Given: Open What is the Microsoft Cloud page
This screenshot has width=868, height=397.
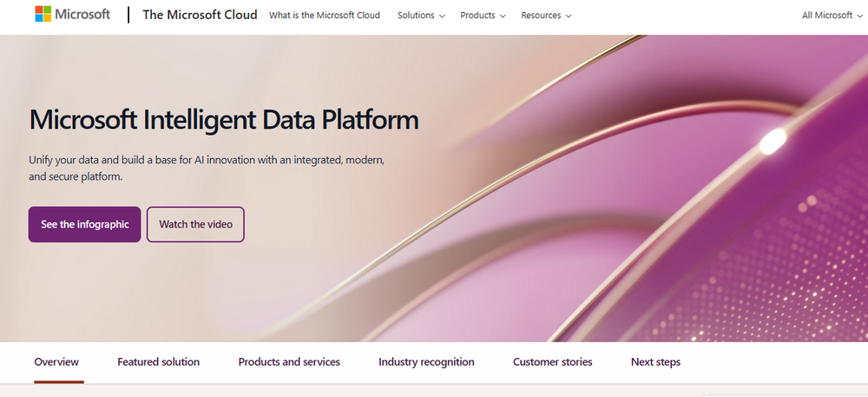Looking at the screenshot, I should tap(325, 16).
